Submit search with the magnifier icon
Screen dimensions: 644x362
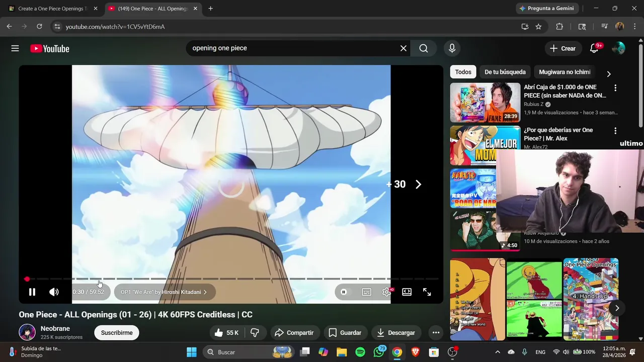[424, 48]
